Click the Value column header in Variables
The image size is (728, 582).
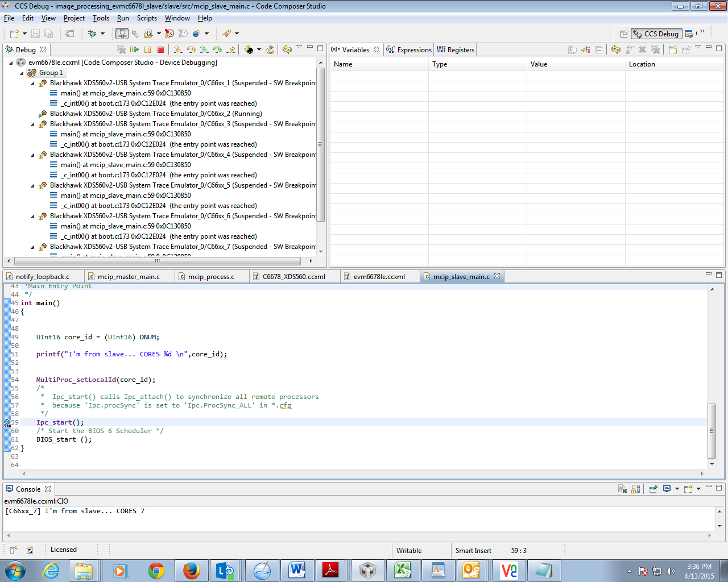pyautogui.click(x=576, y=64)
